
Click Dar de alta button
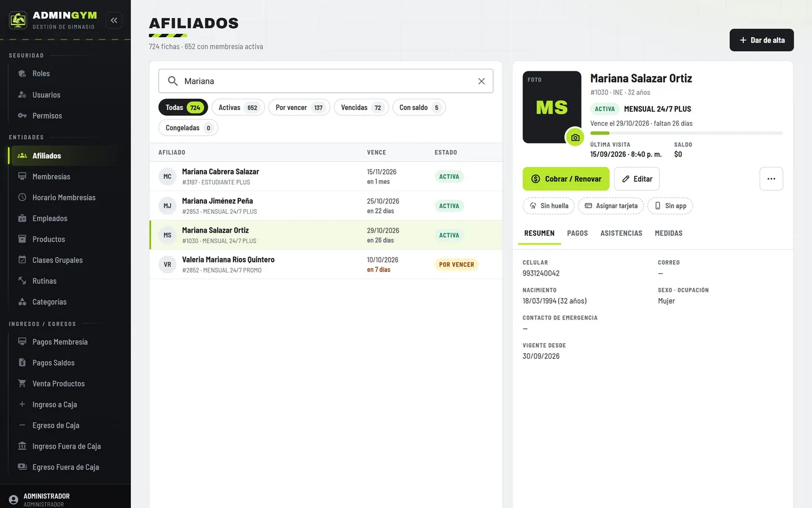(x=762, y=40)
